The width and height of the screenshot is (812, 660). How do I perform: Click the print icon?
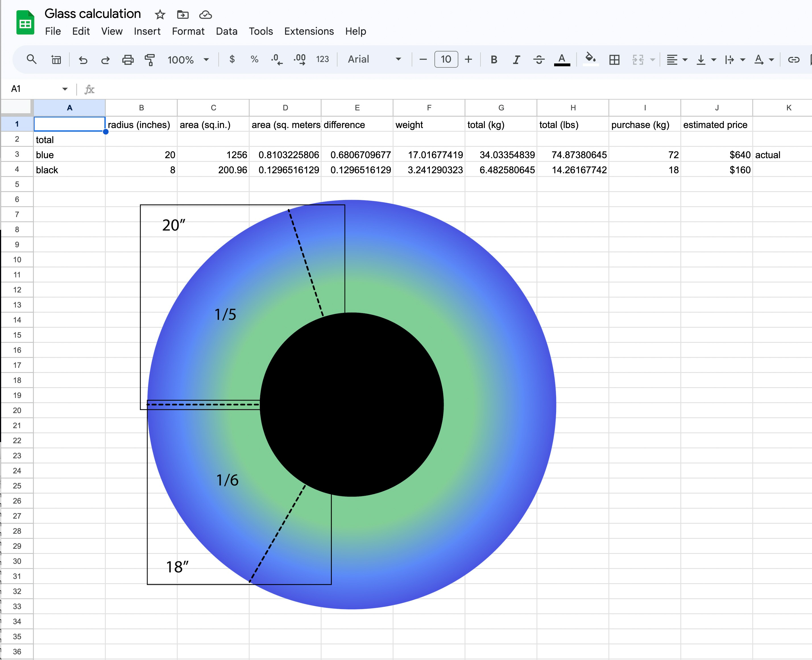click(128, 60)
